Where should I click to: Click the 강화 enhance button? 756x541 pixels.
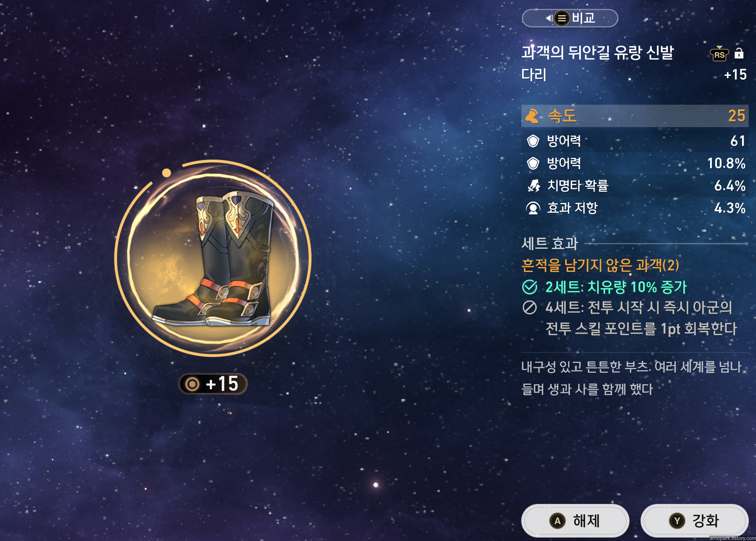point(694,520)
